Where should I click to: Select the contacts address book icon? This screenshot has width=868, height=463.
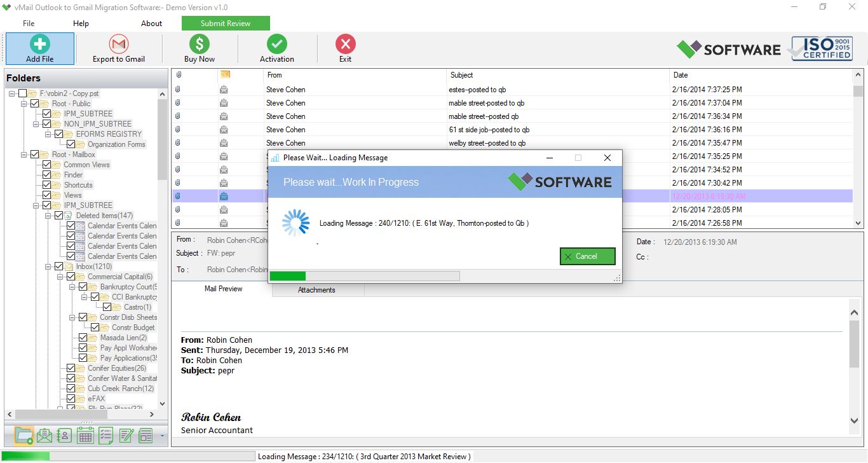64,436
